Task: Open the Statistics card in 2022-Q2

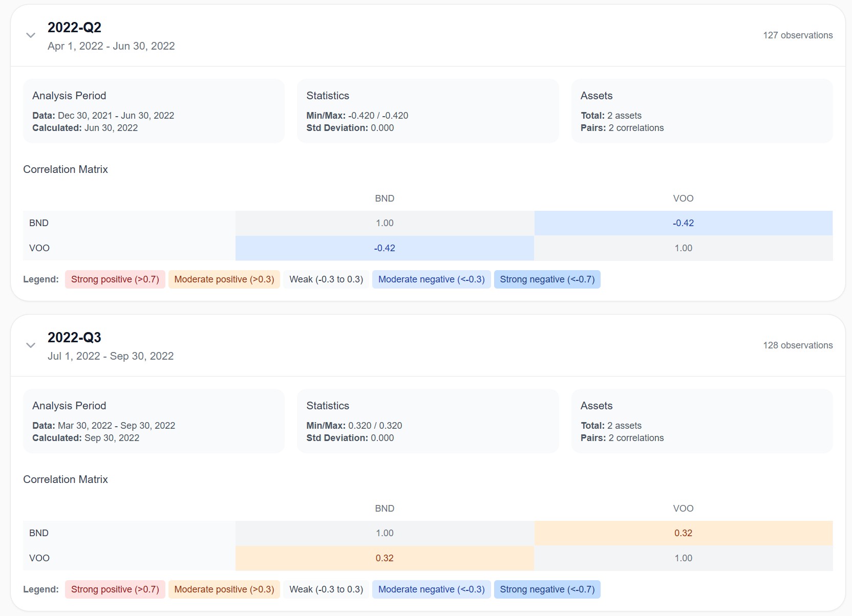Action: 428,111
